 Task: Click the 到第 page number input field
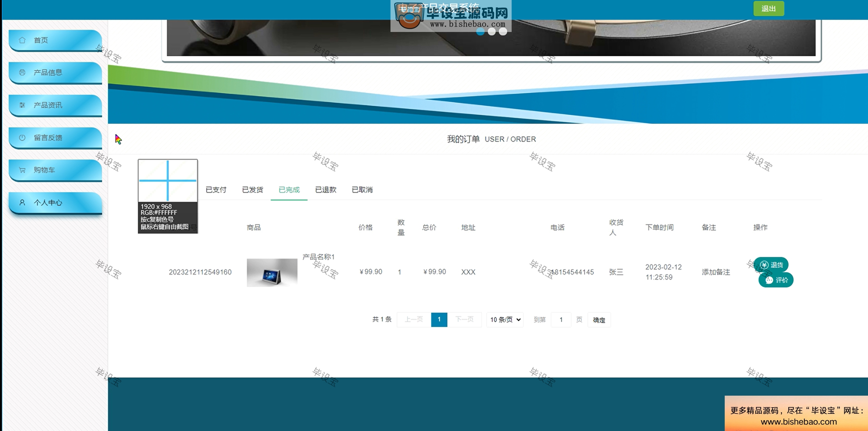click(561, 319)
